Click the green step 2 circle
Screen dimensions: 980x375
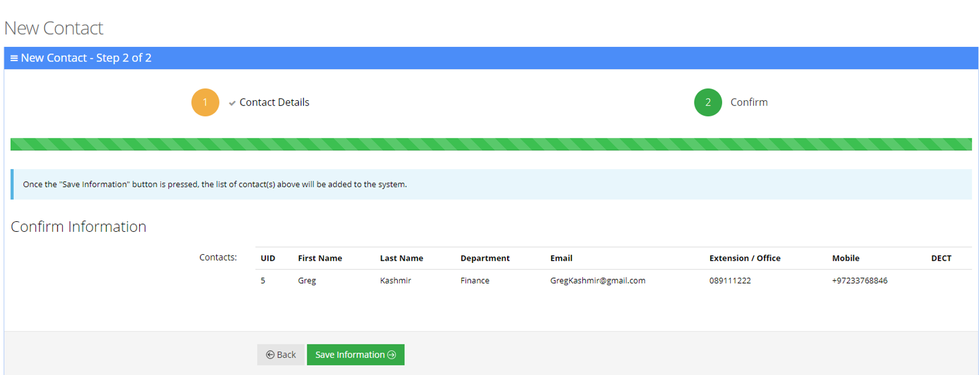(x=707, y=102)
